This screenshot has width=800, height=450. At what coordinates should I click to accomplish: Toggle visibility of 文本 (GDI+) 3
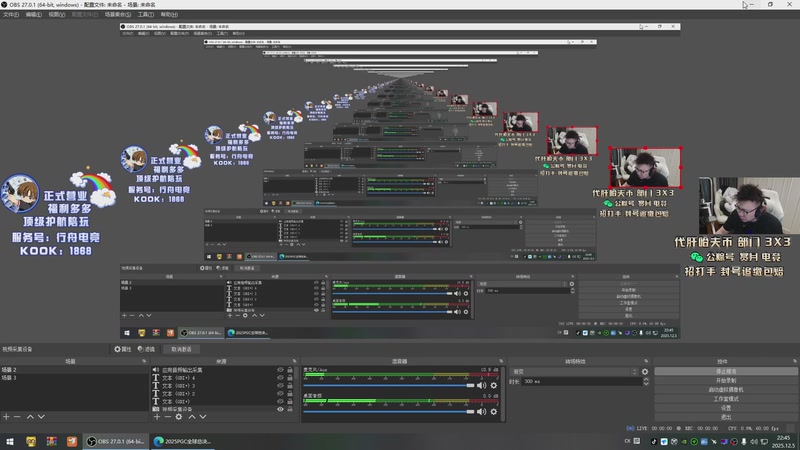pyautogui.click(x=280, y=386)
